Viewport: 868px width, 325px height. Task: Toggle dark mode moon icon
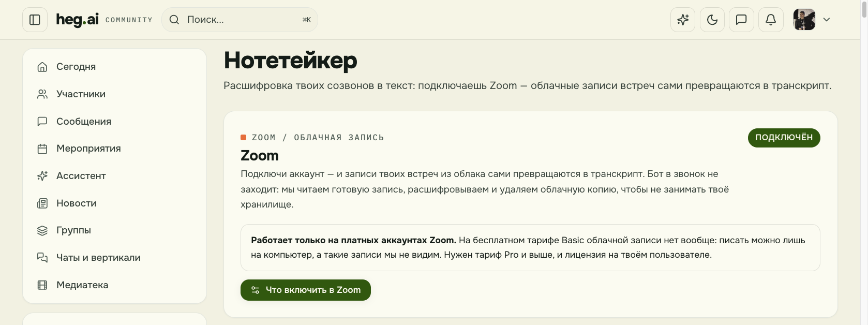pos(712,20)
